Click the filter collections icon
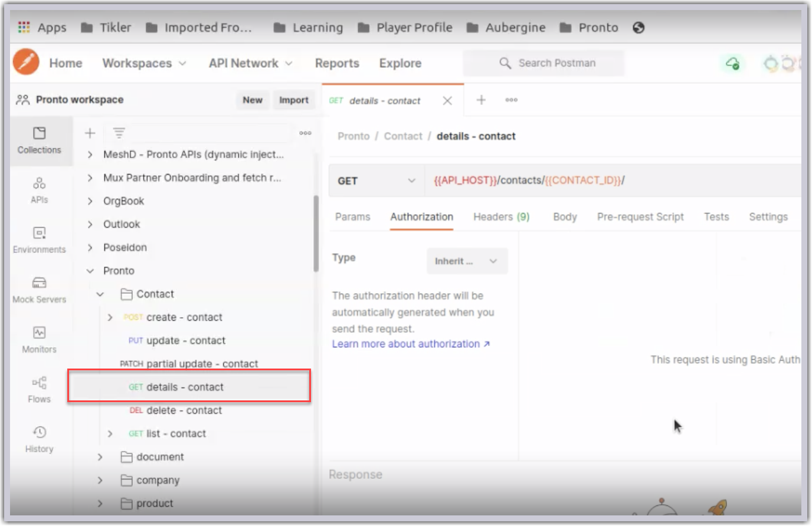This screenshot has width=812, height=526. pos(119,133)
